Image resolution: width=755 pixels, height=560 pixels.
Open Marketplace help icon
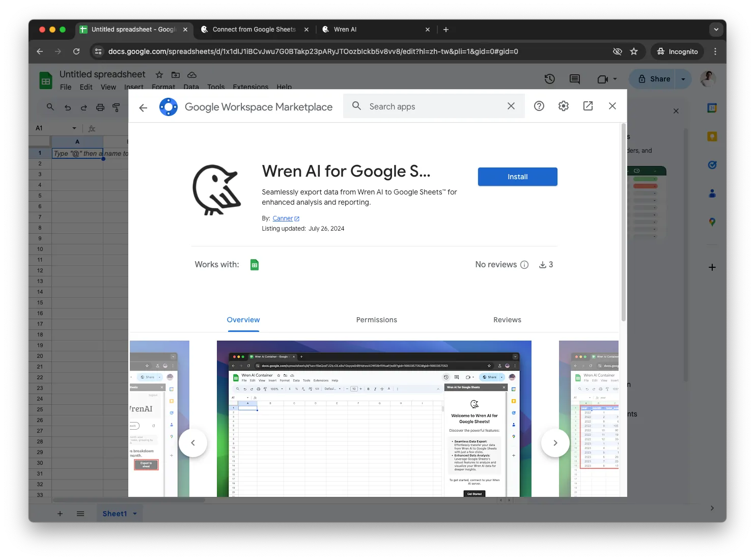(x=539, y=106)
